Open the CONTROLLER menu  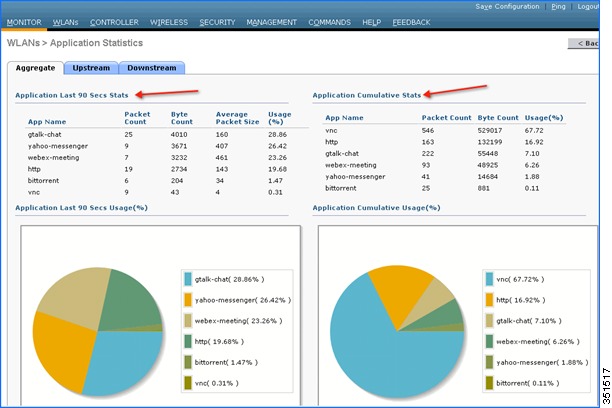click(114, 22)
